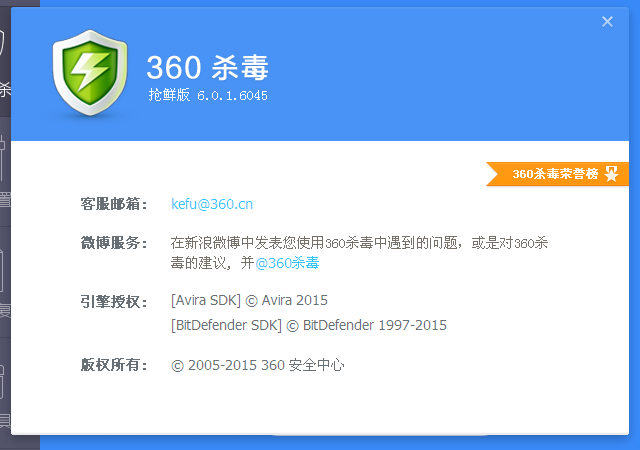This screenshot has height=450, width=640.
Task: Click the [BitDefender SDK] license line
Action: click(309, 325)
